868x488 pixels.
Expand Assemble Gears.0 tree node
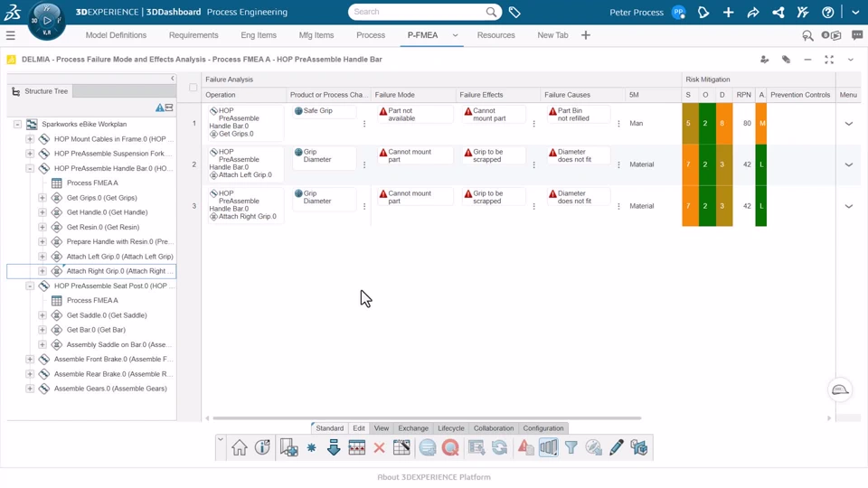30,389
